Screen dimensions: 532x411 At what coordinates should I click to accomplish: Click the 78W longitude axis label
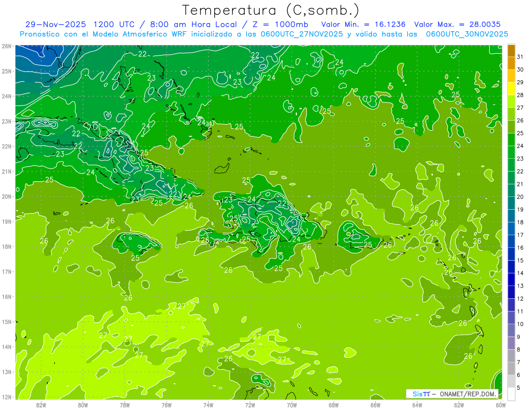pyautogui.click(x=125, y=404)
